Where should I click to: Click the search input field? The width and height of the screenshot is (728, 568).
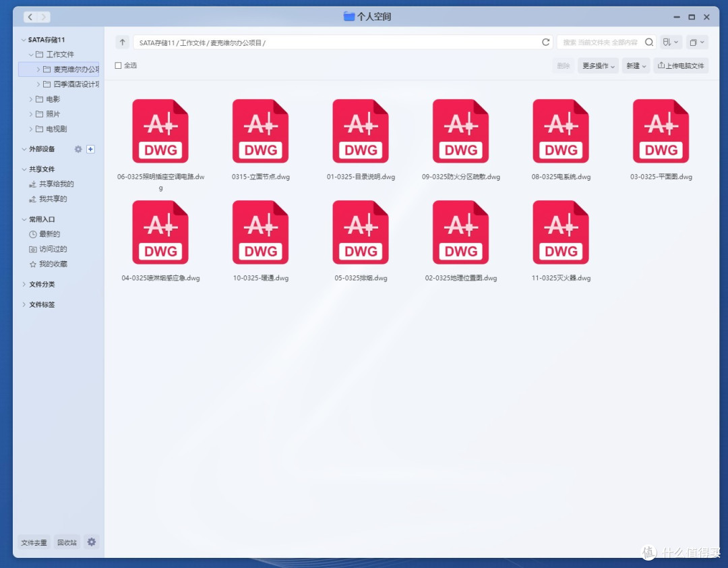601,42
